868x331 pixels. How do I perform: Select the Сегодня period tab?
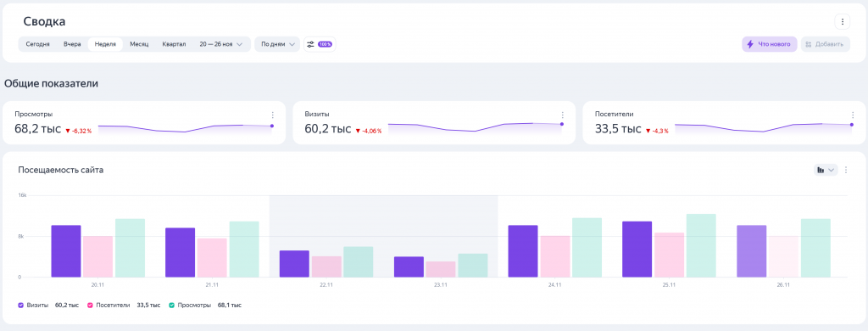click(37, 44)
